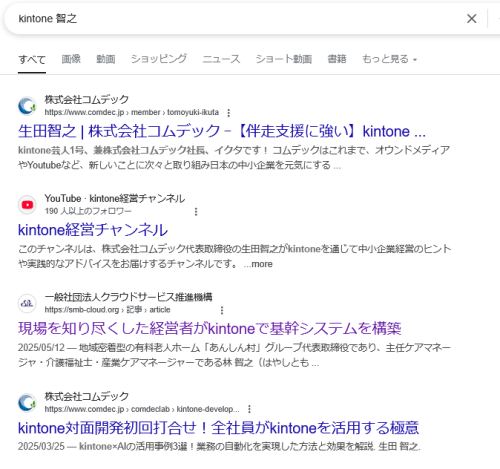Switch to the 画像 tab
Image resolution: width=500 pixels, height=469 pixels.
pos(71,59)
